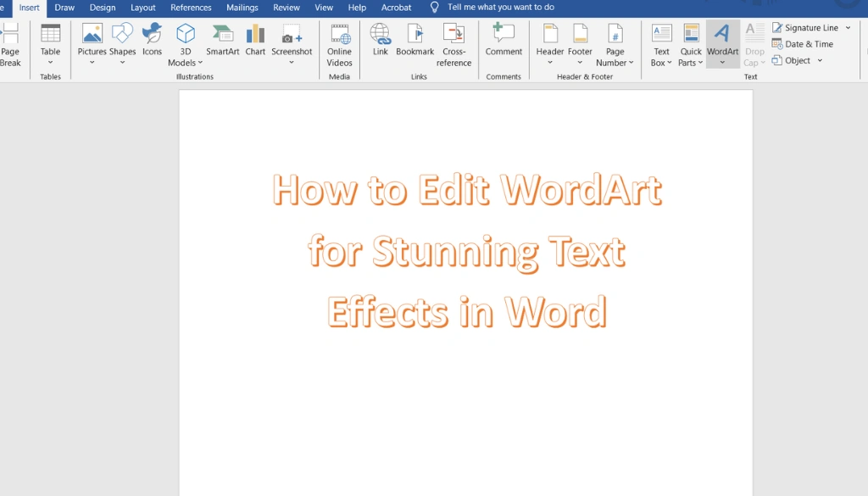Click the lightbulb Tell me icon
Image resolution: width=868 pixels, height=496 pixels.
pyautogui.click(x=435, y=7)
